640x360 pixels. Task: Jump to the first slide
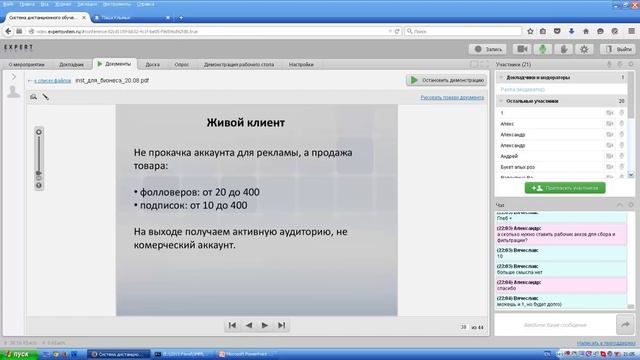[x=232, y=325]
